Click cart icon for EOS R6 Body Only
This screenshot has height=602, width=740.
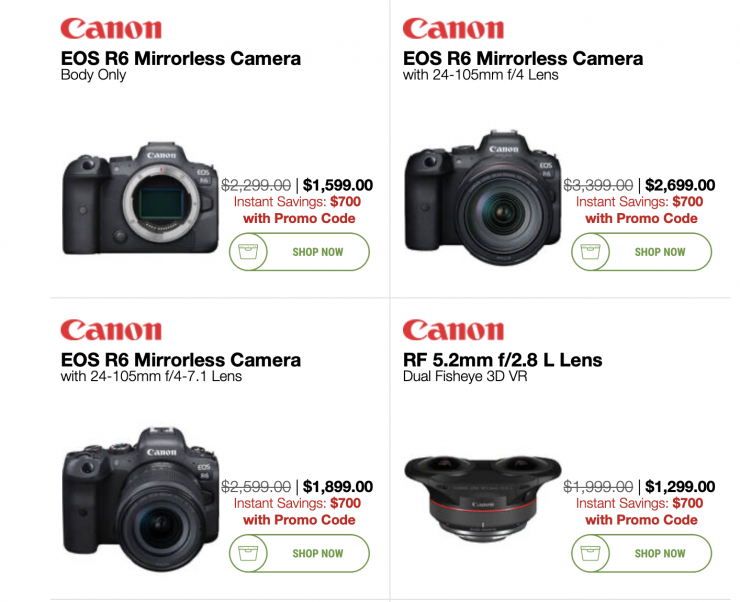pos(248,251)
